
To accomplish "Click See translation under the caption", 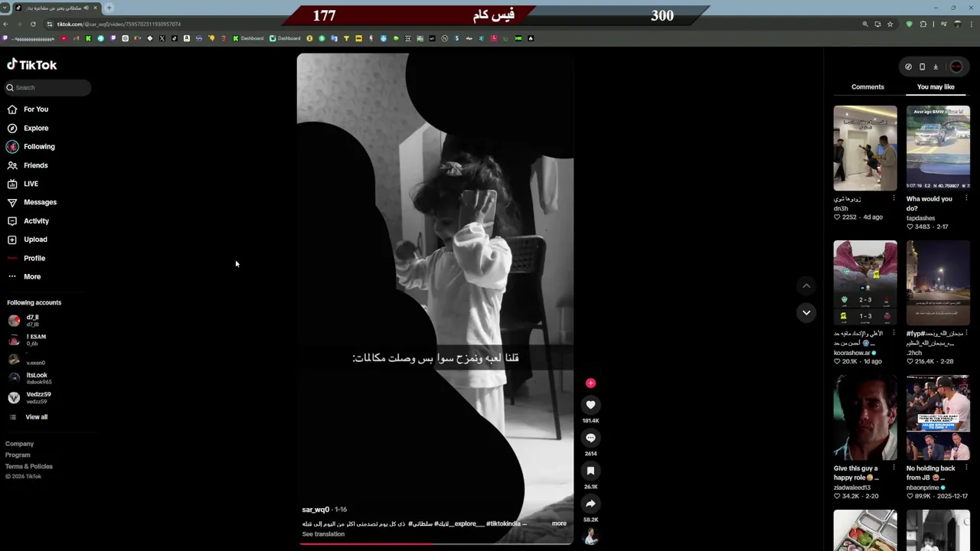I will tap(323, 534).
